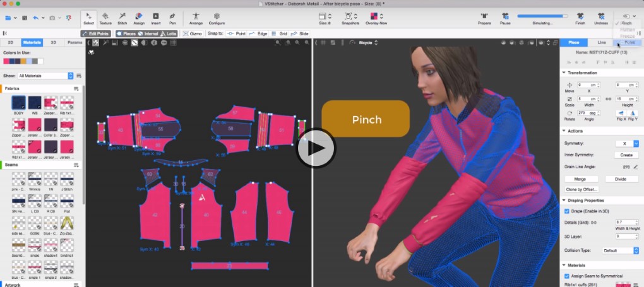644x287 pixels.
Task: Toggle Drape (Enable in 3D) checkbox
Action: (x=567, y=211)
